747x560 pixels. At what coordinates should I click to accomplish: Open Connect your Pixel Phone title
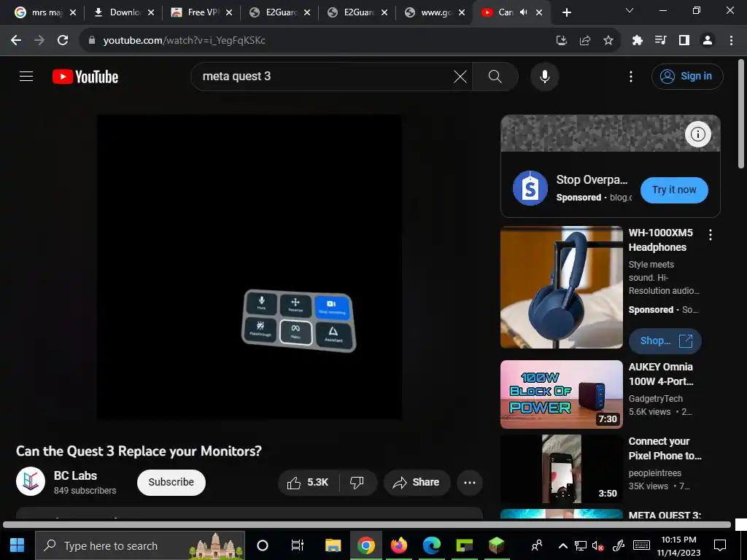(665, 448)
